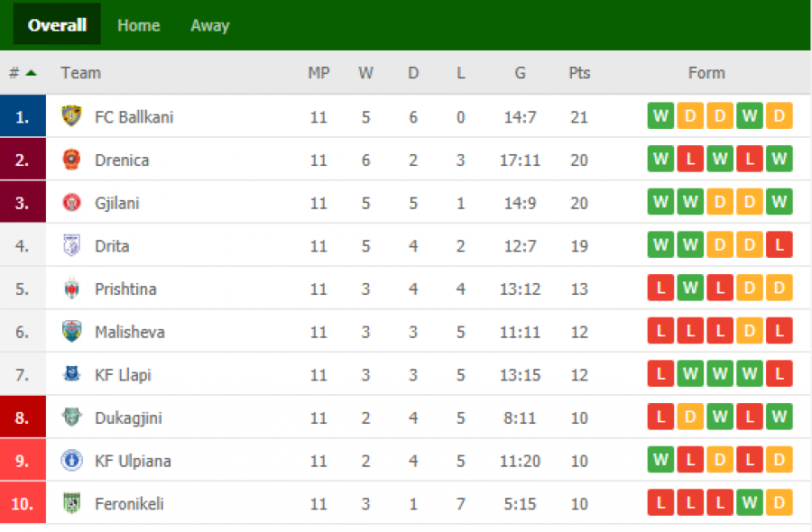Click the Malisheva team crest
The width and height of the screenshot is (812, 532).
click(x=71, y=331)
